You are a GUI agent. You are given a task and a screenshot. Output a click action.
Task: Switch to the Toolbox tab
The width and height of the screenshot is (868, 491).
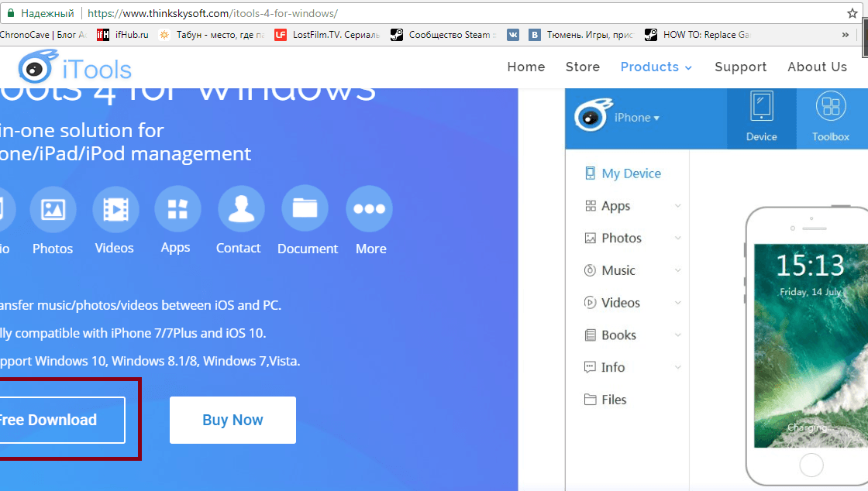point(831,118)
